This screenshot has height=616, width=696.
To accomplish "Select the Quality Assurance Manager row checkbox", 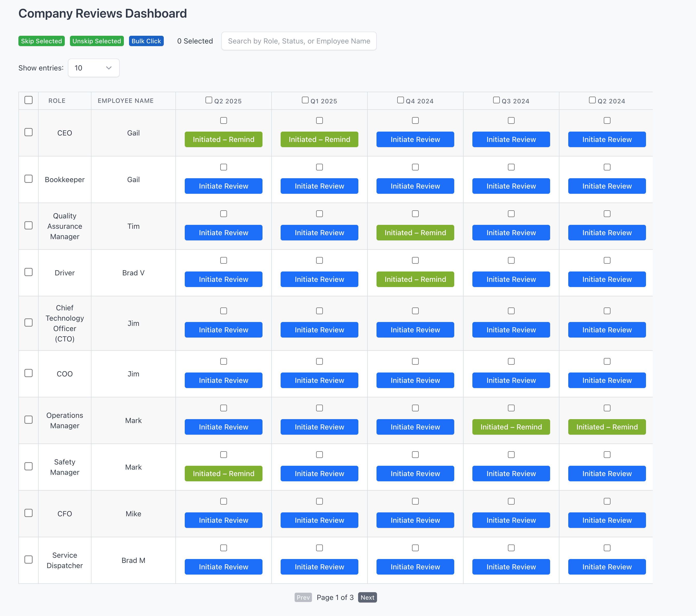I will coord(29,225).
